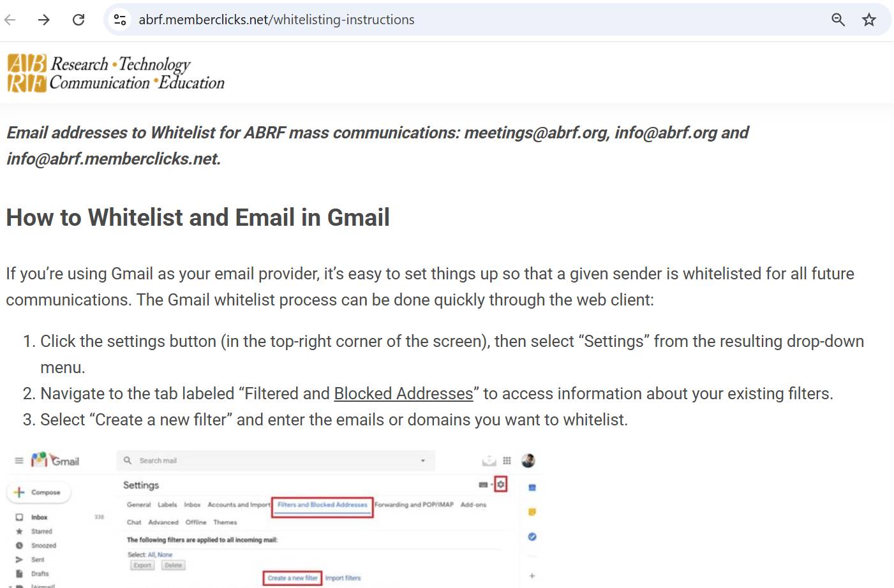Expand the arrow beside the keyboard icon

pyautogui.click(x=492, y=484)
